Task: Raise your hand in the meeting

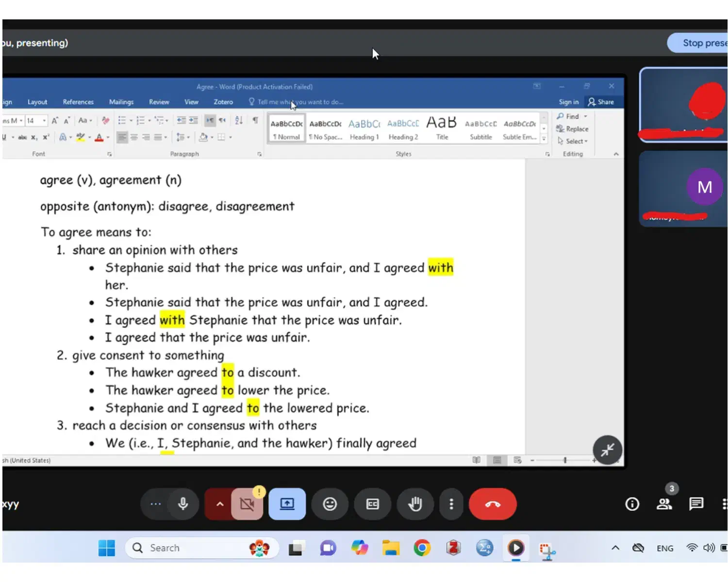Action: 415,504
